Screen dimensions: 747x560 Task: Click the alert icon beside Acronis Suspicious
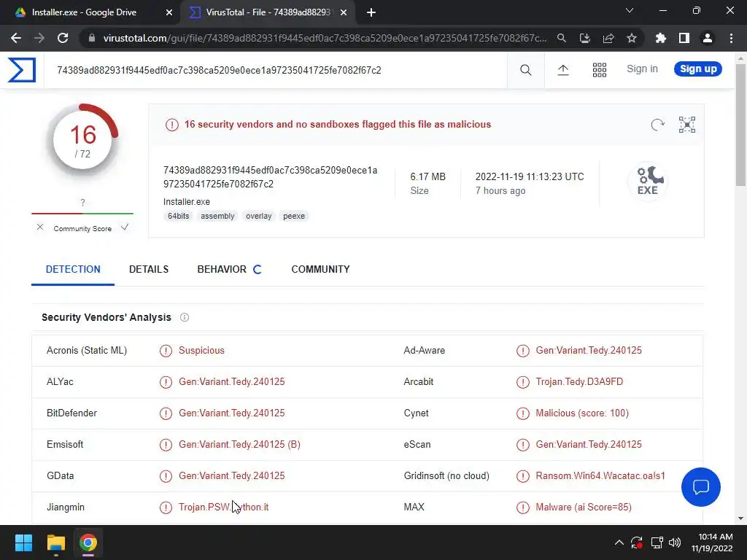[x=166, y=351]
